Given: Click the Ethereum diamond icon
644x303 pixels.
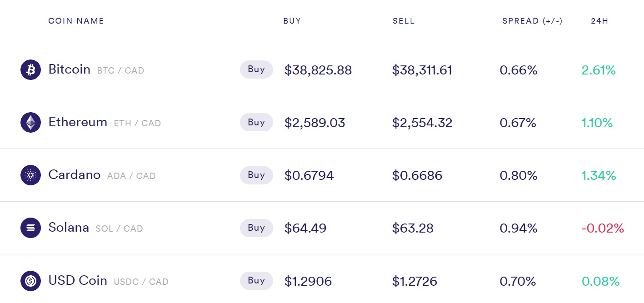Looking at the screenshot, I should [30, 123].
